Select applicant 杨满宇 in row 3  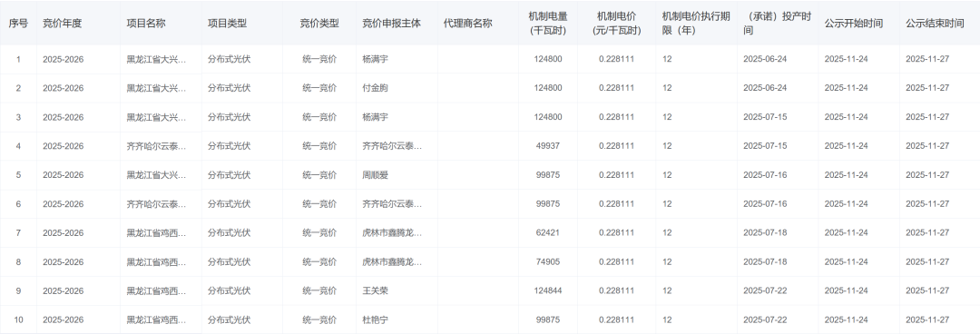375,117
